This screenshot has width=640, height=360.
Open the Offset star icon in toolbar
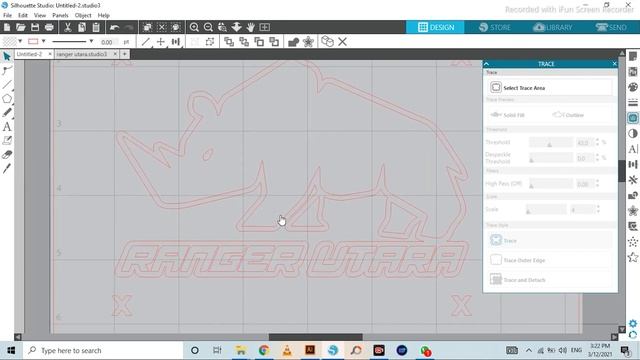click(308, 42)
